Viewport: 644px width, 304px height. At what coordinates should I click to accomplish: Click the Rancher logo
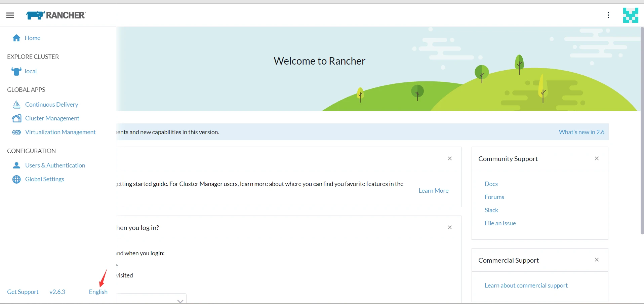56,15
